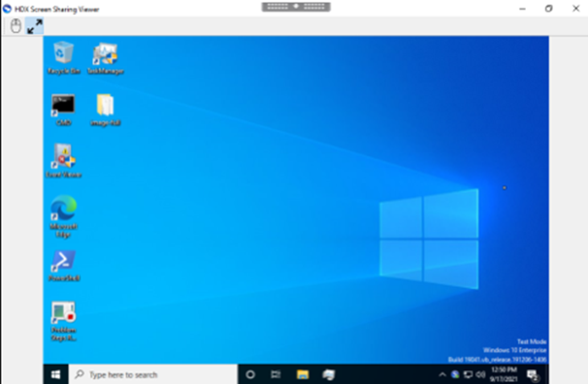Select the Problem Steps Recorder shortcut

[64, 321]
